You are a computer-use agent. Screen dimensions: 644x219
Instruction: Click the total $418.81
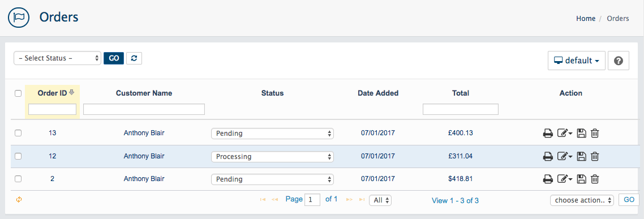tap(461, 179)
